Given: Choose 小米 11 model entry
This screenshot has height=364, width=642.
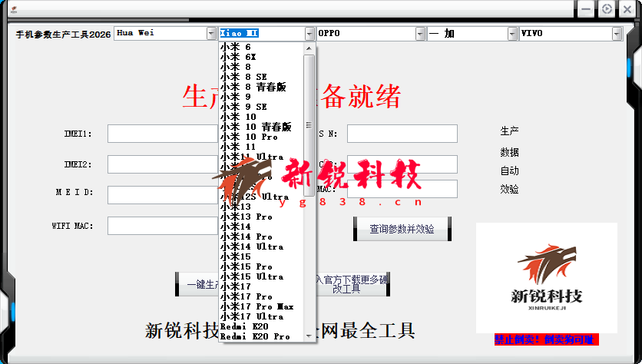Looking at the screenshot, I should (261, 147).
